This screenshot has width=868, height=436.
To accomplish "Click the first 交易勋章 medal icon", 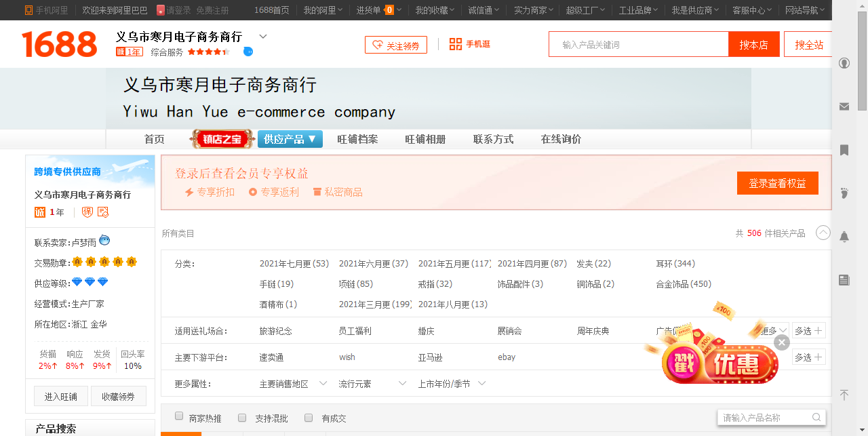I will tap(77, 262).
